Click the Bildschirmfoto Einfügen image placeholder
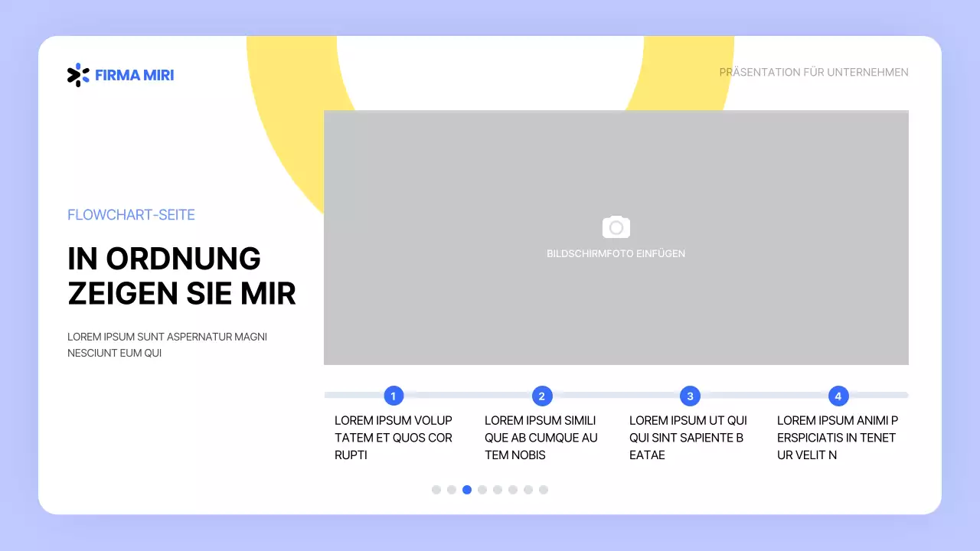 point(616,237)
